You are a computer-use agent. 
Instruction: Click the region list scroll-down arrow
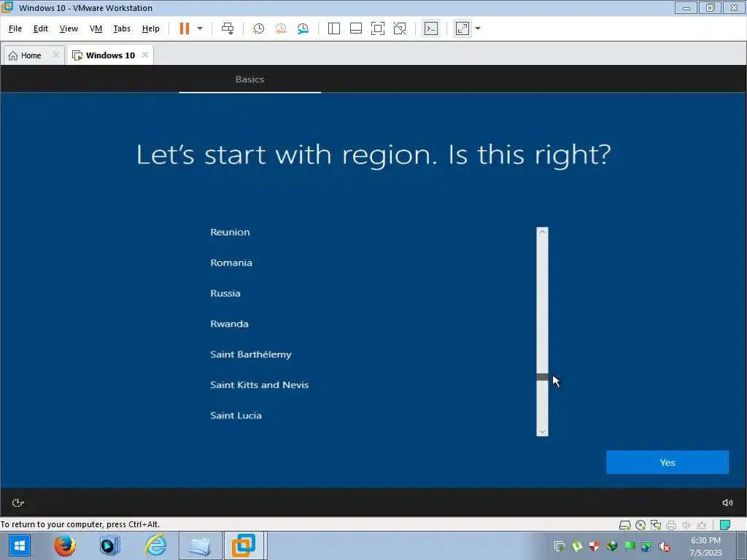click(542, 432)
